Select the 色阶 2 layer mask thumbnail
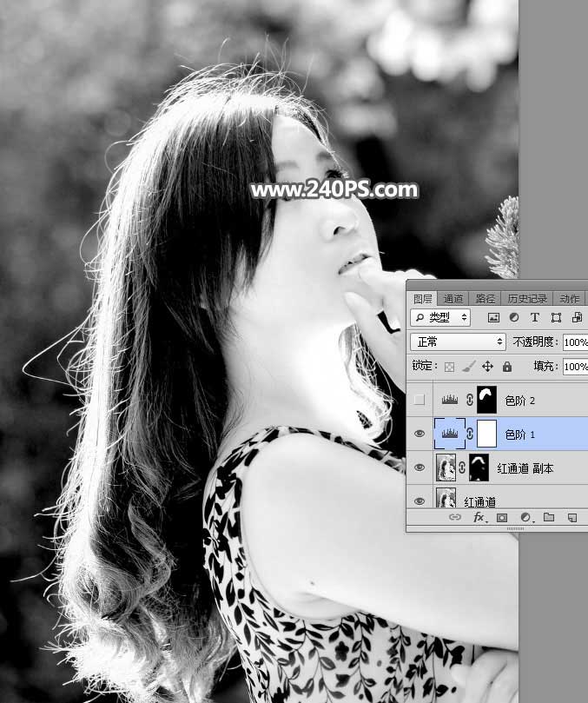 coord(486,400)
